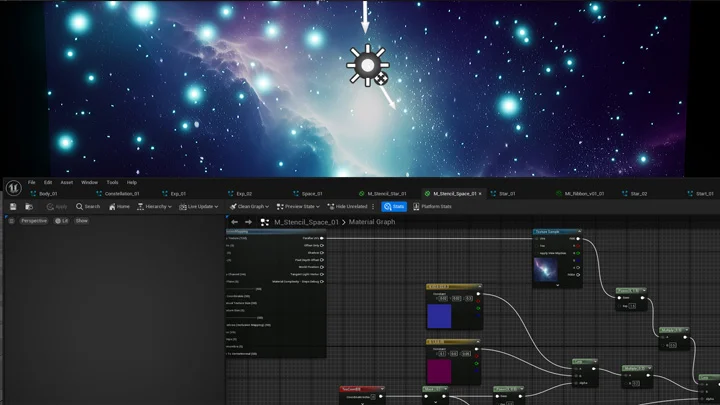Toggle Hide Unrelated nodes
This screenshot has width=720, height=405.
(x=347, y=207)
